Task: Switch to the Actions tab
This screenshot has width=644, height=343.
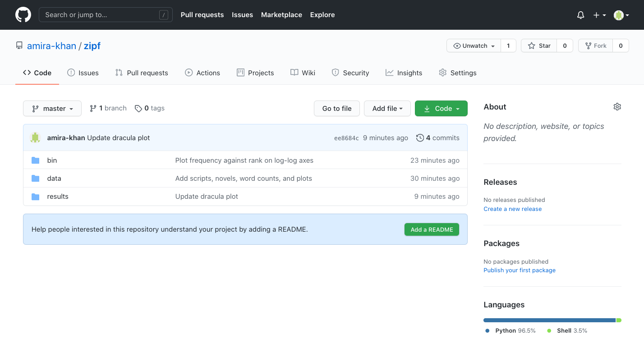Action: pyautogui.click(x=202, y=73)
